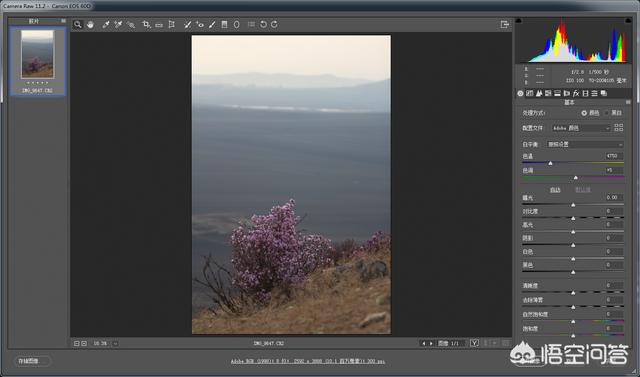This screenshot has width=640, height=377.
Task: Select the Zoom tool in the toolbar
Action: tap(78, 24)
